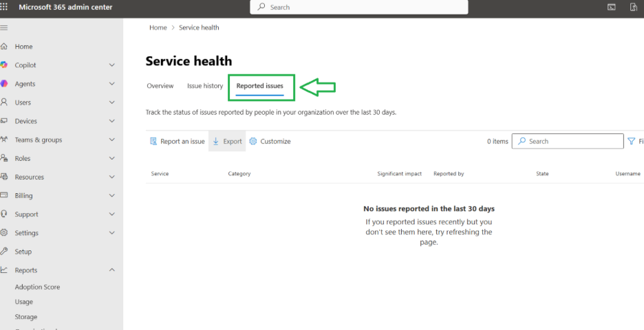Expand the Resources menu chevron
Viewport: 644px width, 330px height.
111,177
